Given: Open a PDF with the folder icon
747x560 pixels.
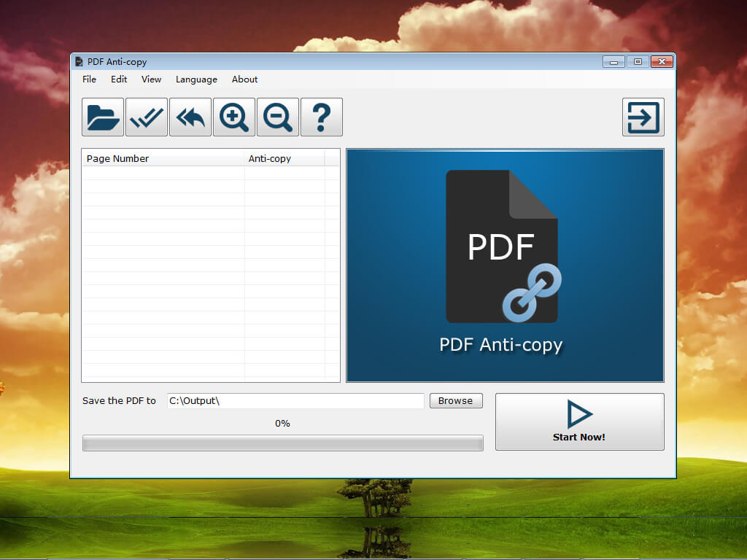Looking at the screenshot, I should click(103, 117).
